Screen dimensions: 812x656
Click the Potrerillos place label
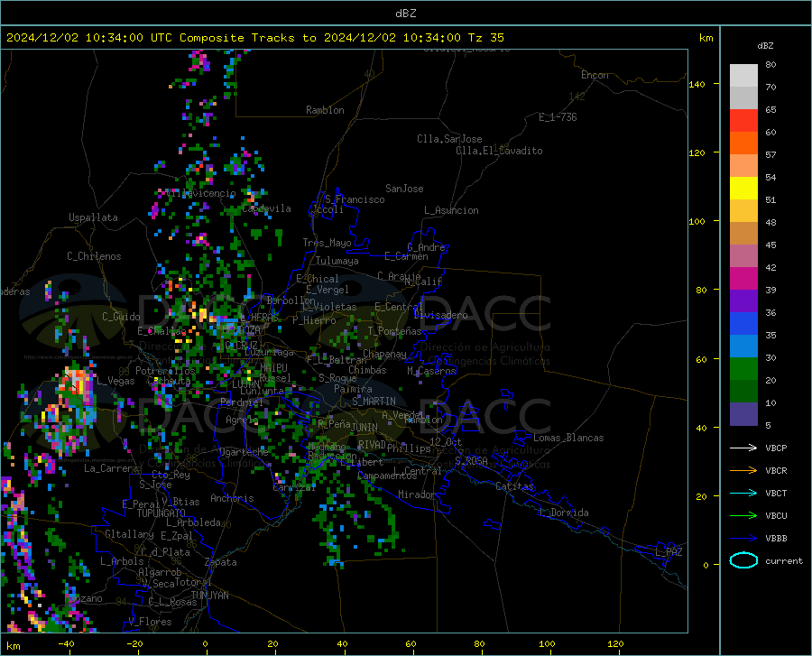click(165, 371)
